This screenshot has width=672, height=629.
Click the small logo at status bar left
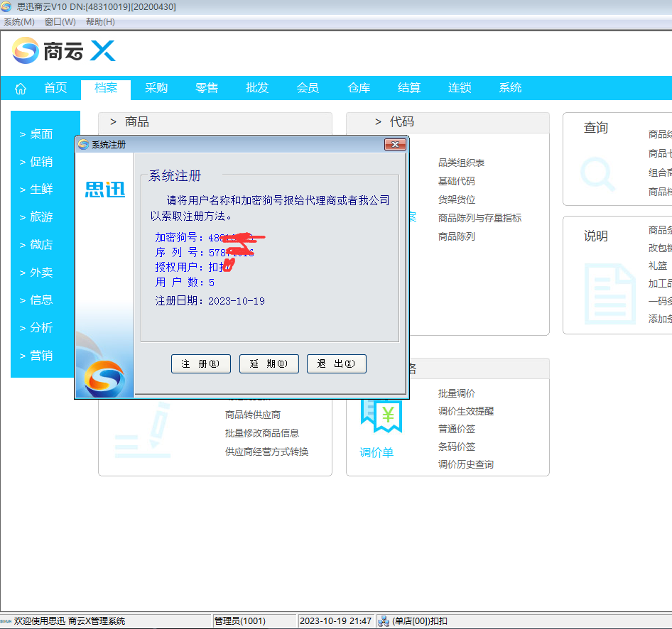[x=6, y=621]
